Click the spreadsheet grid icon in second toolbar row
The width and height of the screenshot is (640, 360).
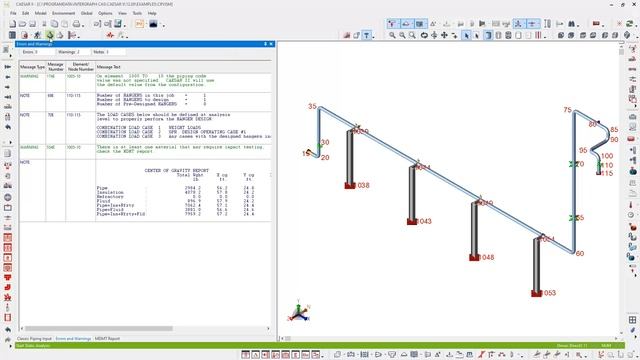(x=13, y=36)
